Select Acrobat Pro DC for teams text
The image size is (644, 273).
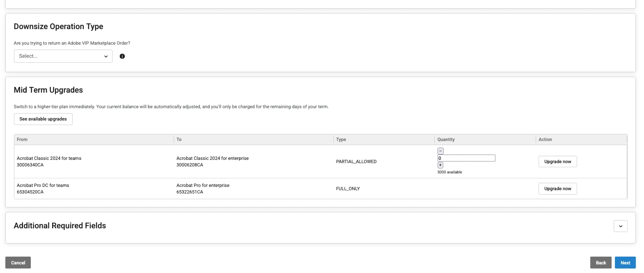[43, 185]
